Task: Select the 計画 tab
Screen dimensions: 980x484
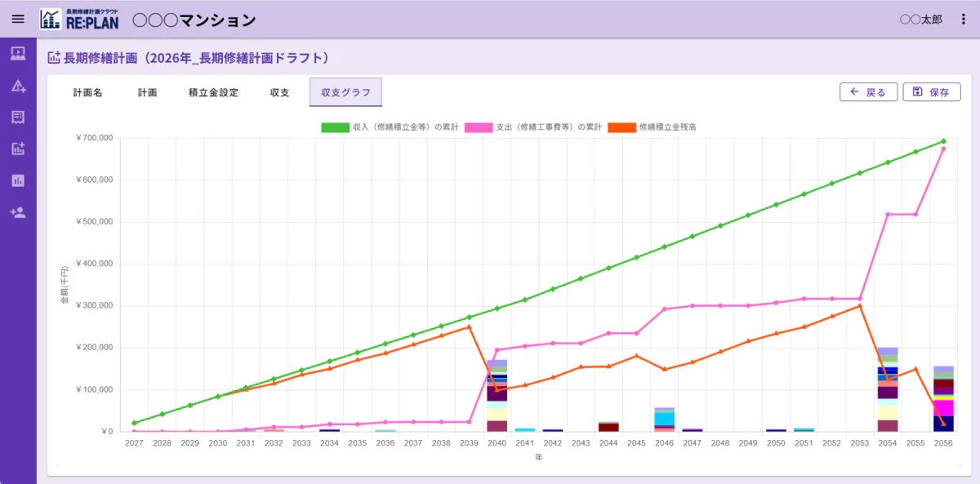Action: 147,92
